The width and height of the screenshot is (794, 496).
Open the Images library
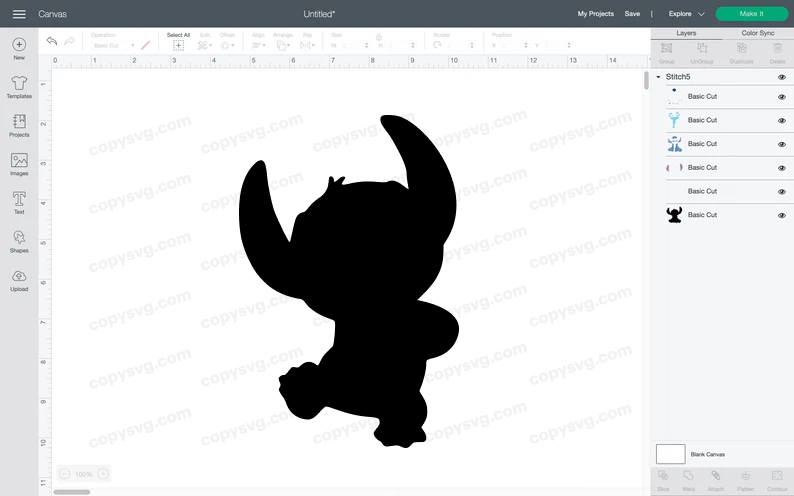(x=19, y=164)
